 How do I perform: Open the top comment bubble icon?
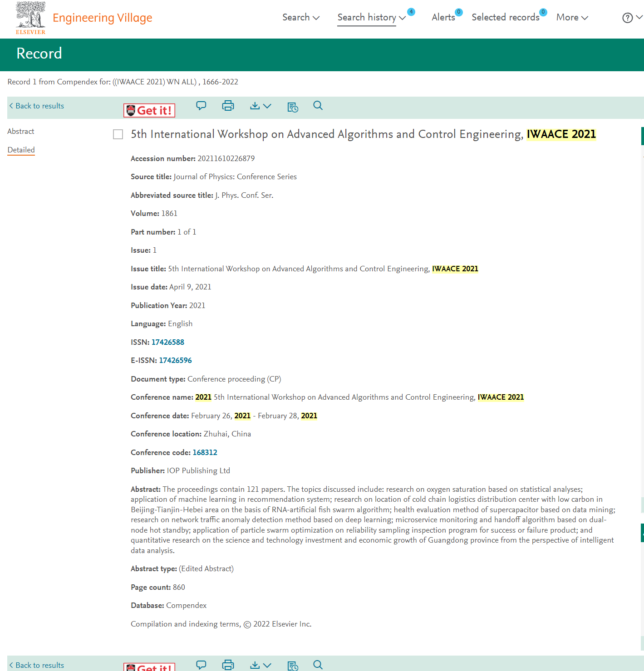[x=201, y=106]
